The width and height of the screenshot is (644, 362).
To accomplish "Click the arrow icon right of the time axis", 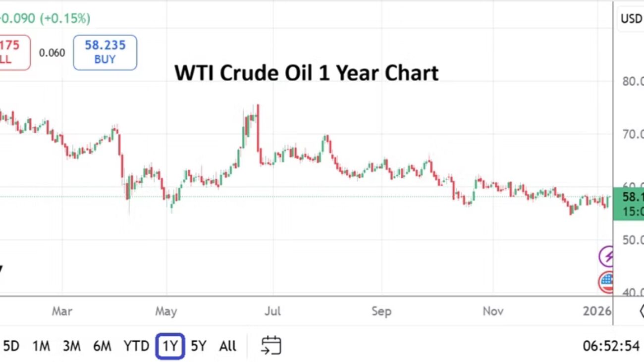I will coord(641,311).
